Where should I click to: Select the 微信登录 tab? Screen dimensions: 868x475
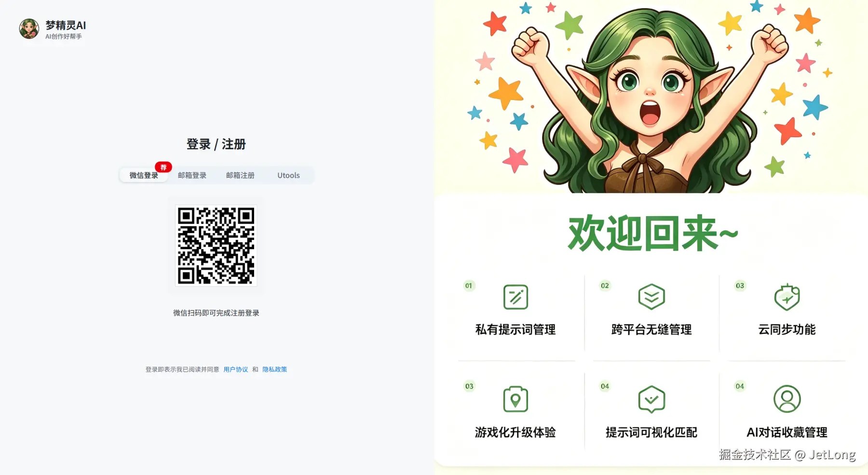click(x=144, y=175)
